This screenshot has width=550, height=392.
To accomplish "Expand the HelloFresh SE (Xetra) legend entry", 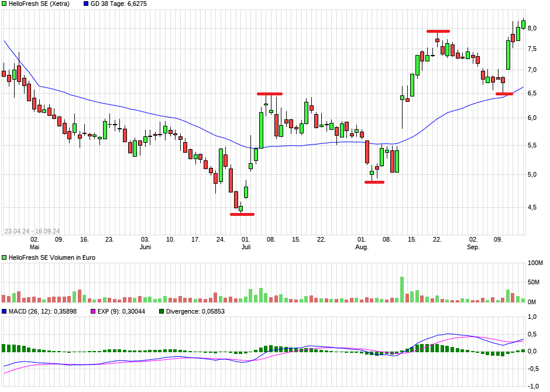I will pyautogui.click(x=41, y=4).
